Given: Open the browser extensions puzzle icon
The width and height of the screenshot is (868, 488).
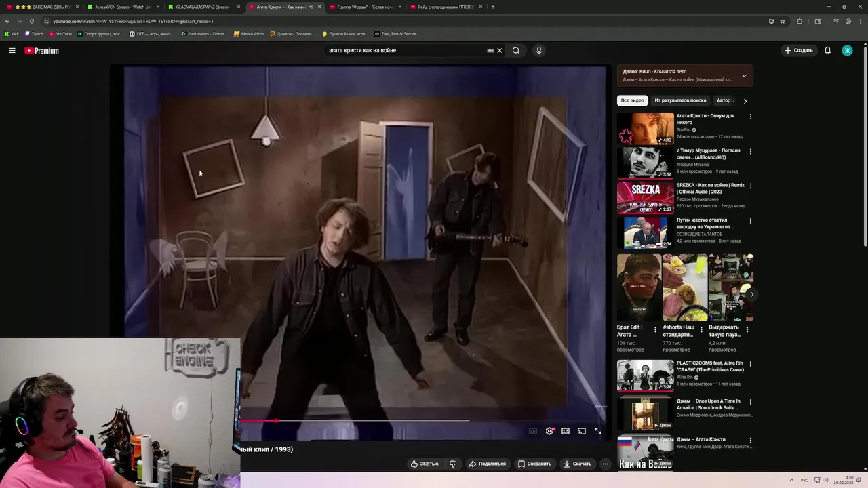Looking at the screenshot, I should pyautogui.click(x=800, y=21).
